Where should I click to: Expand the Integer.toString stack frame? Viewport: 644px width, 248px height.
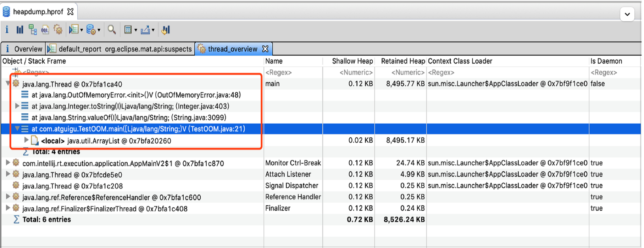(17, 106)
